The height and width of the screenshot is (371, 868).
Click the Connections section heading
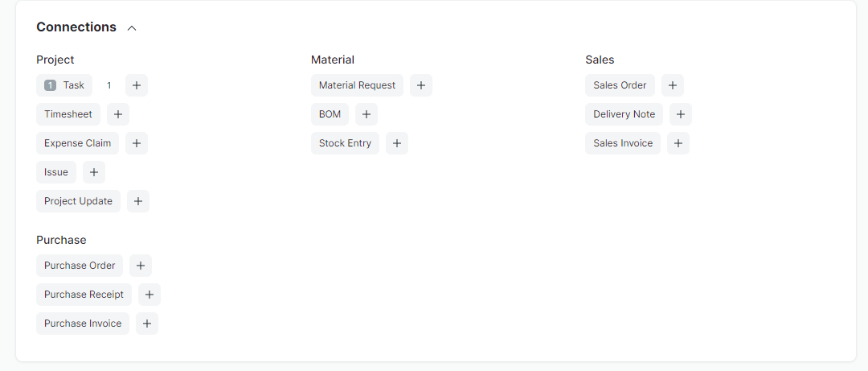click(x=76, y=27)
